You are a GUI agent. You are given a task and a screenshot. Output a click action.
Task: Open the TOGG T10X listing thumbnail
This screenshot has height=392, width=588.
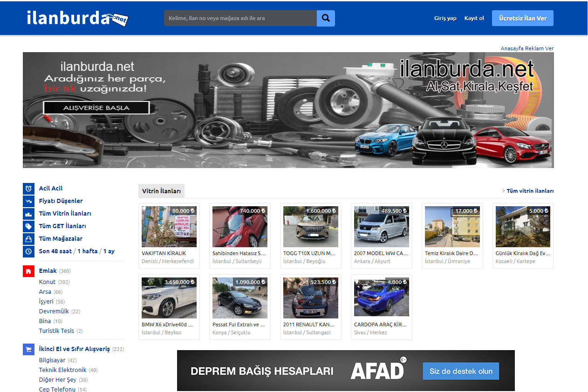point(311,227)
